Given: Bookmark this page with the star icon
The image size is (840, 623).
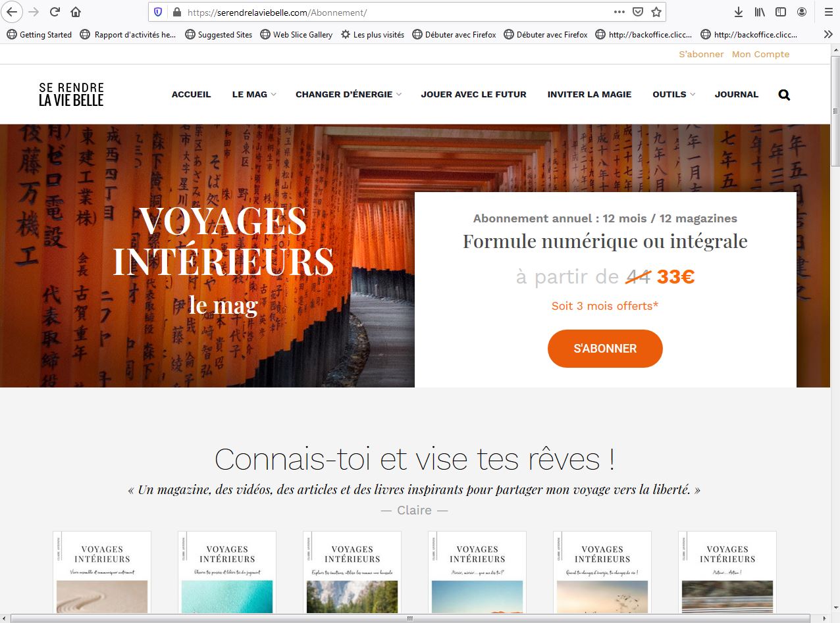Looking at the screenshot, I should [x=656, y=12].
